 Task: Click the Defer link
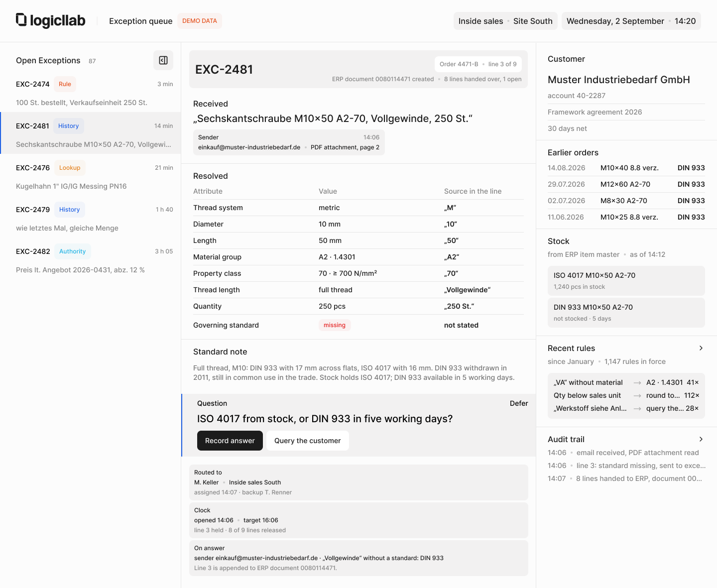click(x=519, y=403)
